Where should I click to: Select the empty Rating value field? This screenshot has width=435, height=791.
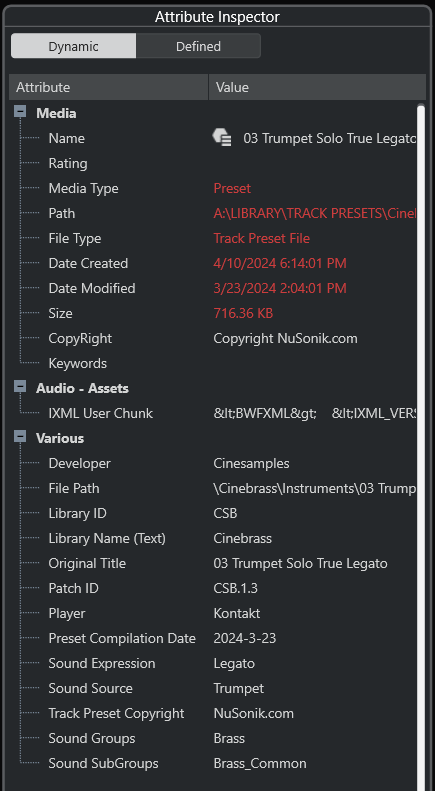point(313,163)
